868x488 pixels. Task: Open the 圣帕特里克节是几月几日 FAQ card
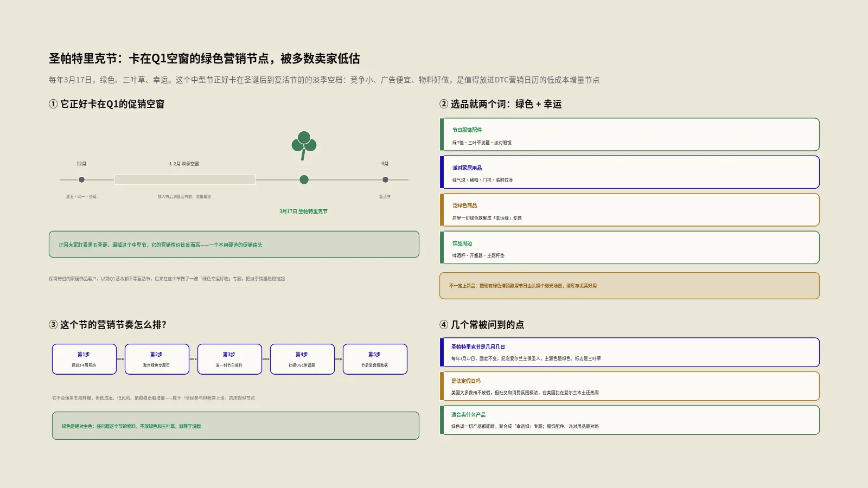(x=629, y=352)
